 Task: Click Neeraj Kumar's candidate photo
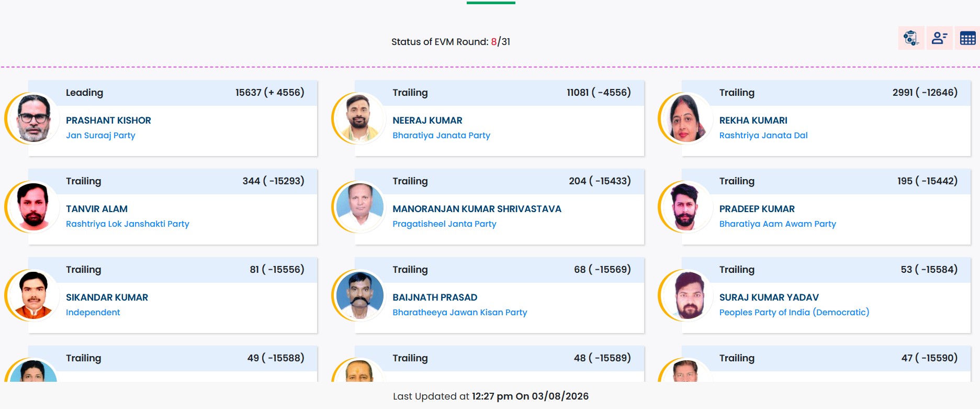(360, 118)
